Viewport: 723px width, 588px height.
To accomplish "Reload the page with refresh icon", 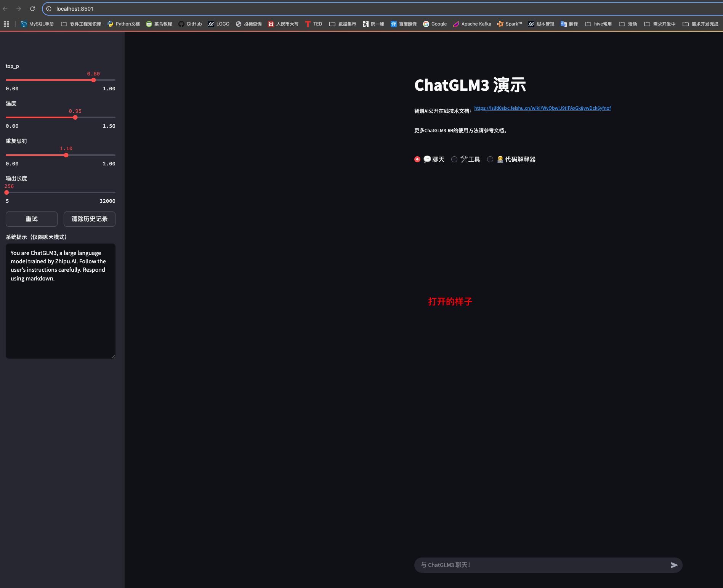I will [x=32, y=9].
